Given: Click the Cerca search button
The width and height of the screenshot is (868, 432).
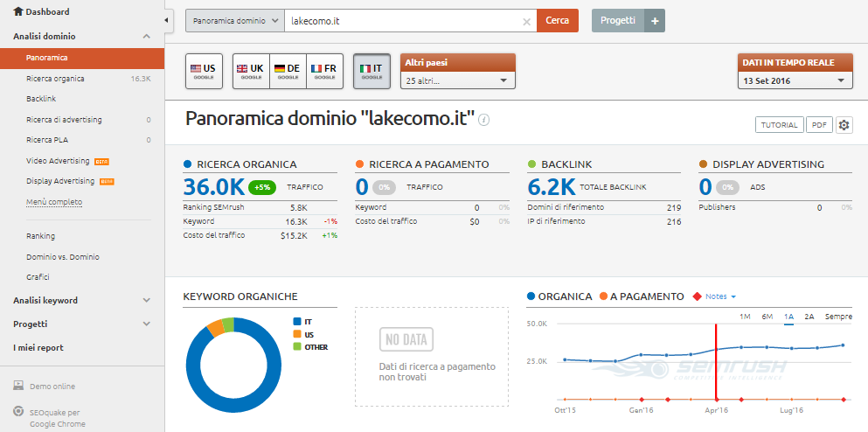Looking at the screenshot, I should [558, 20].
